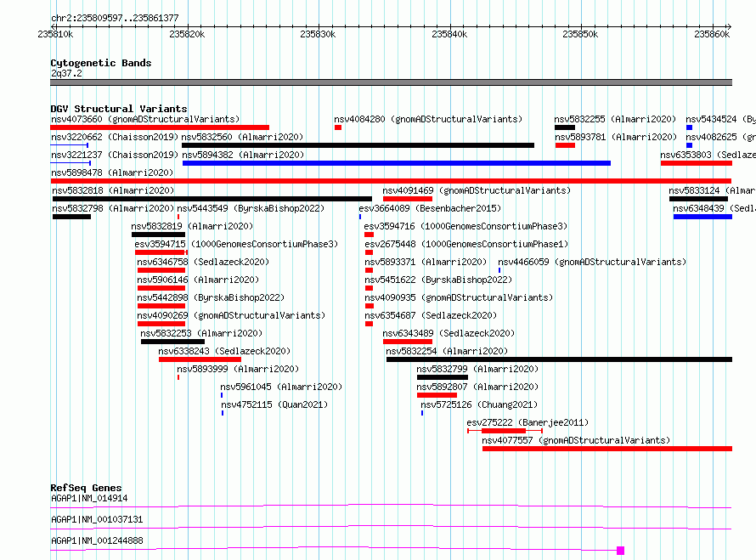Open nsv5894382 Almarri2020 variant label
Image resolution: width=756 pixels, height=560 pixels.
243,155
